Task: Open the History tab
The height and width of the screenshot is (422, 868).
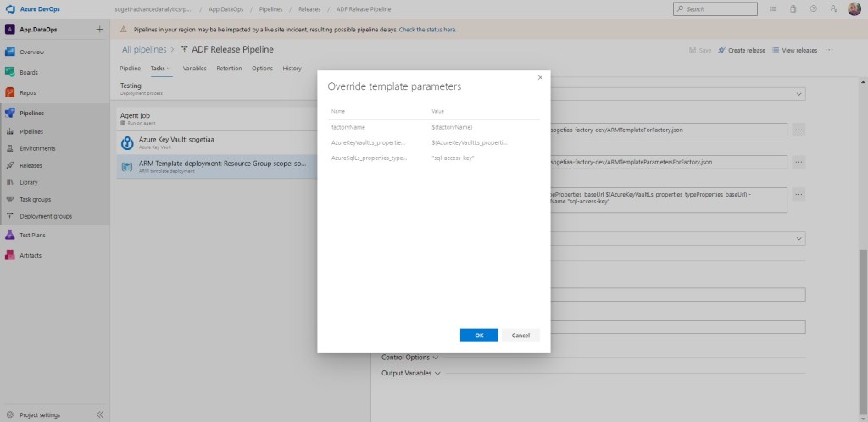Action: point(292,68)
